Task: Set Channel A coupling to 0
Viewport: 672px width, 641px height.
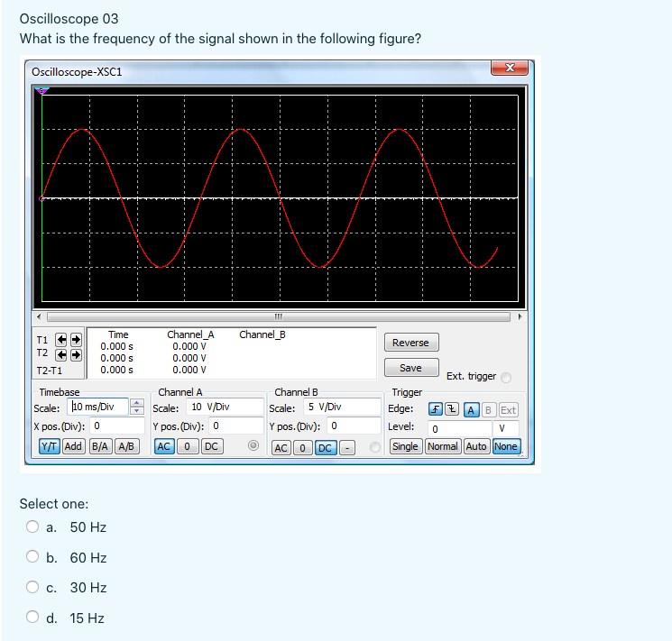Action: click(188, 446)
